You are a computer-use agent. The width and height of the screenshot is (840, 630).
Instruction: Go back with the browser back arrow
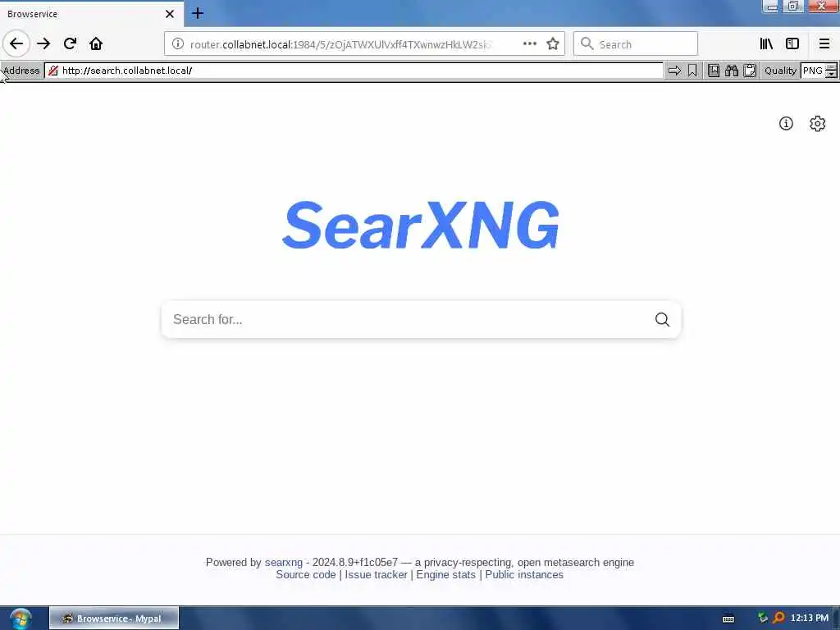pos(16,43)
